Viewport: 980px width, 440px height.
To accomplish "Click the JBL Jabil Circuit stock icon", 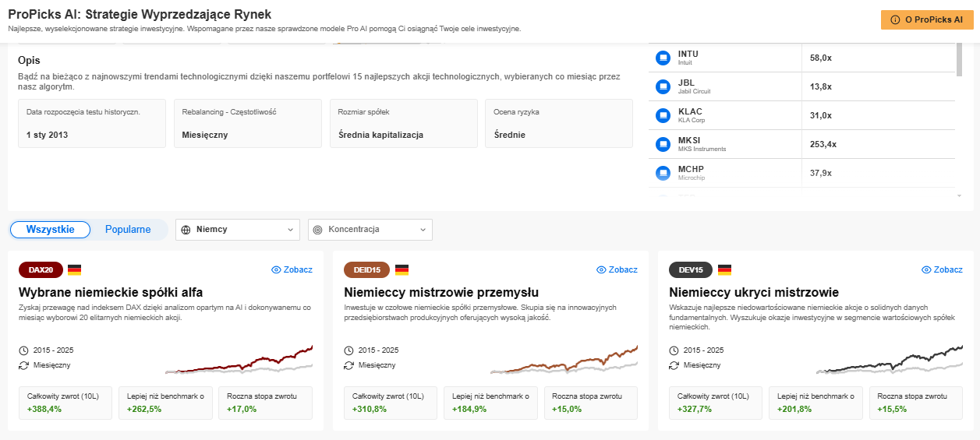I will click(663, 86).
